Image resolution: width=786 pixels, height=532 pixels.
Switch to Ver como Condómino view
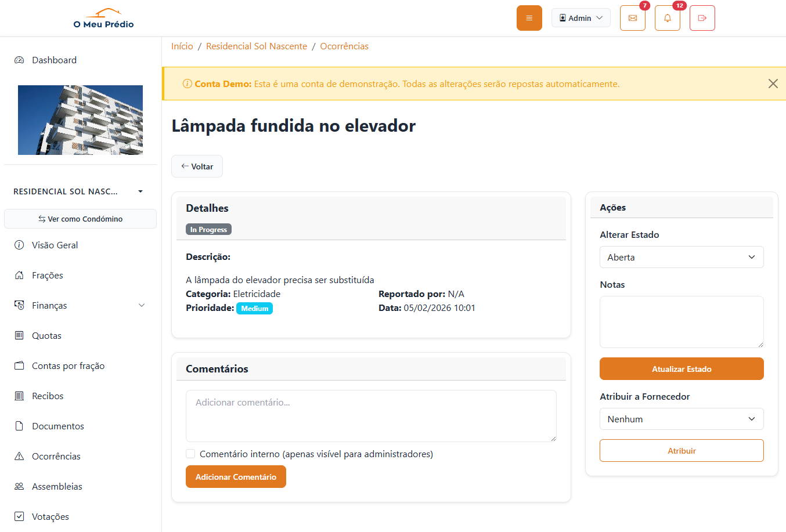click(x=80, y=219)
